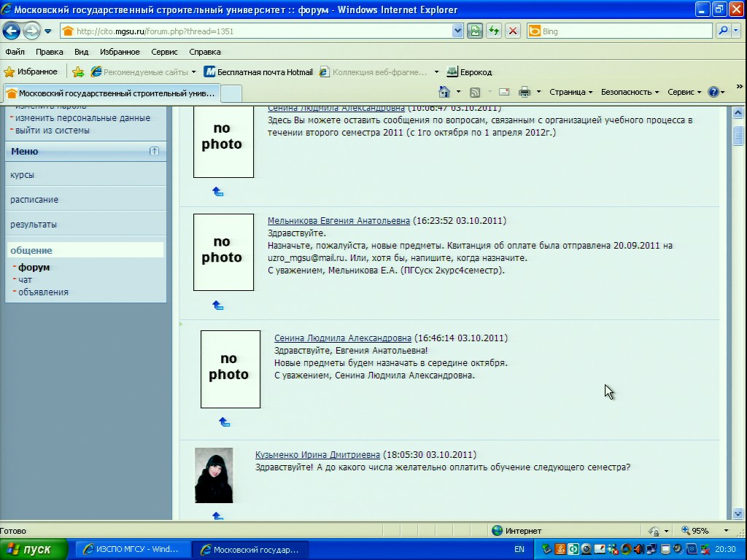The height and width of the screenshot is (560, 747).
Task: Go forward with the browser Forward arrow
Action: point(31,31)
